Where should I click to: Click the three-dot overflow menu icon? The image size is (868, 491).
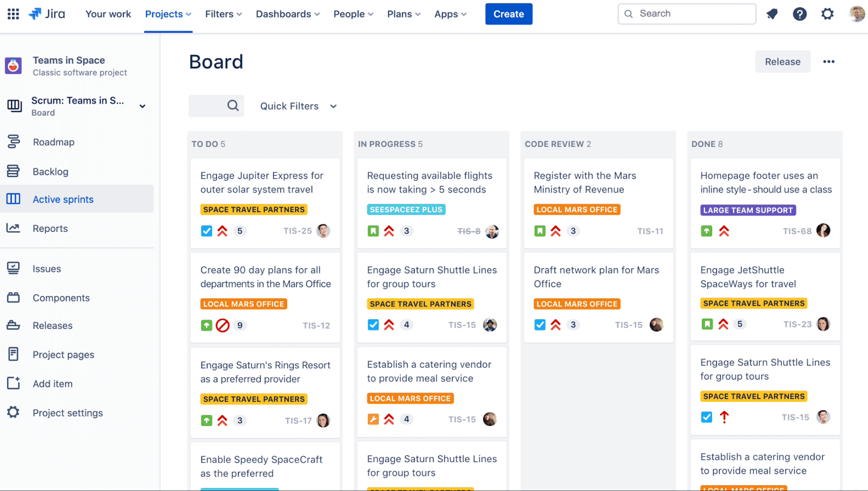(829, 62)
